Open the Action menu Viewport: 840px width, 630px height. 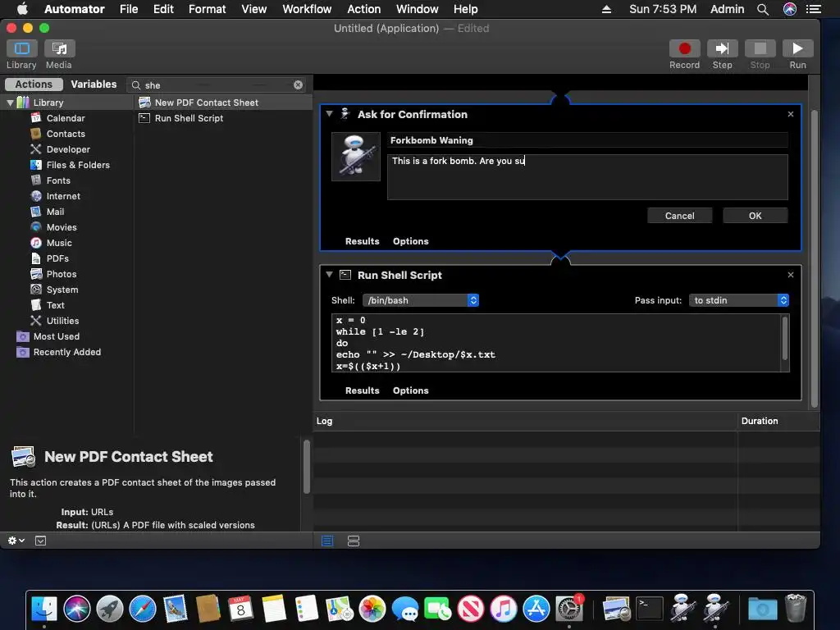click(363, 9)
